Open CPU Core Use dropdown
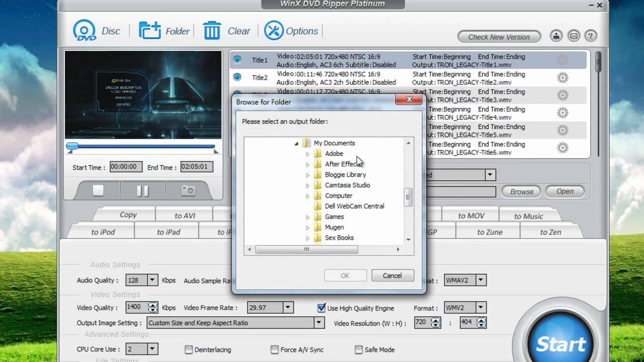Image resolution: width=644 pixels, height=362 pixels. click(x=152, y=349)
